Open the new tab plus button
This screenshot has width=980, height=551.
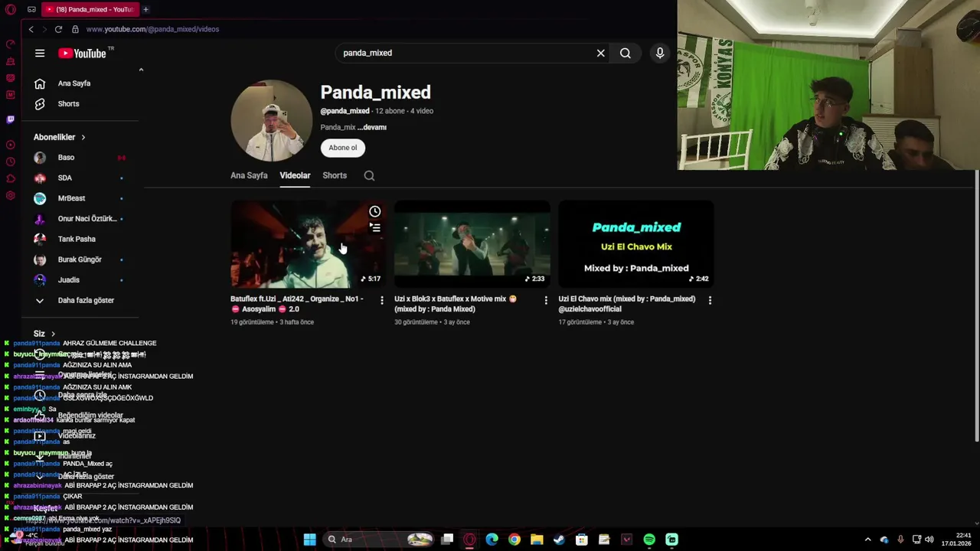click(145, 10)
